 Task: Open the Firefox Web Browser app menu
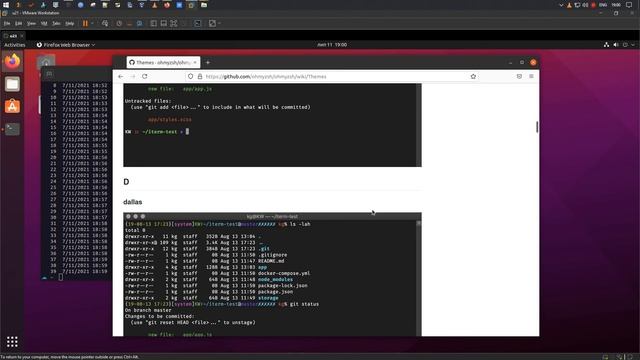coord(66,45)
